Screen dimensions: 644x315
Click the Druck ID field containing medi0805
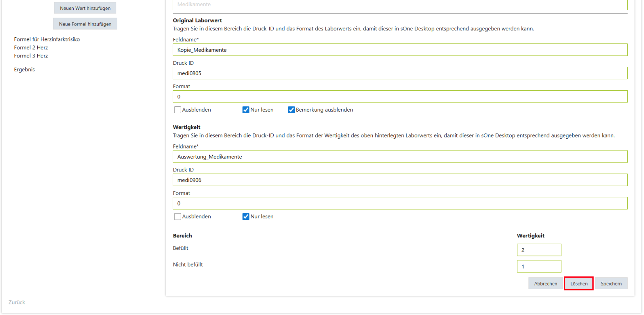(x=400, y=73)
